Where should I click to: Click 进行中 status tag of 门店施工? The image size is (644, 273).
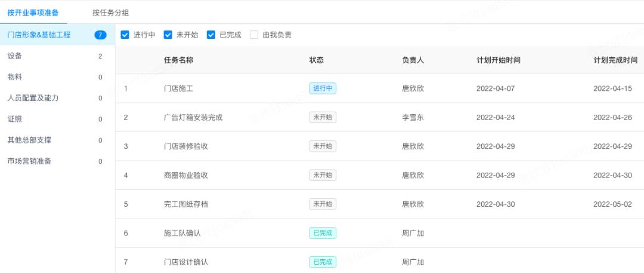(x=323, y=88)
